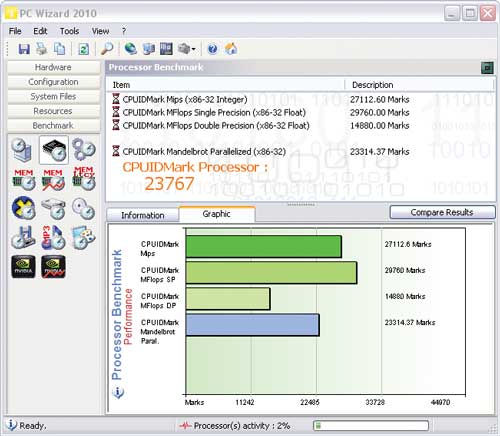Open the ? help menu
This screenshot has height=436, width=500.
pyautogui.click(x=124, y=31)
